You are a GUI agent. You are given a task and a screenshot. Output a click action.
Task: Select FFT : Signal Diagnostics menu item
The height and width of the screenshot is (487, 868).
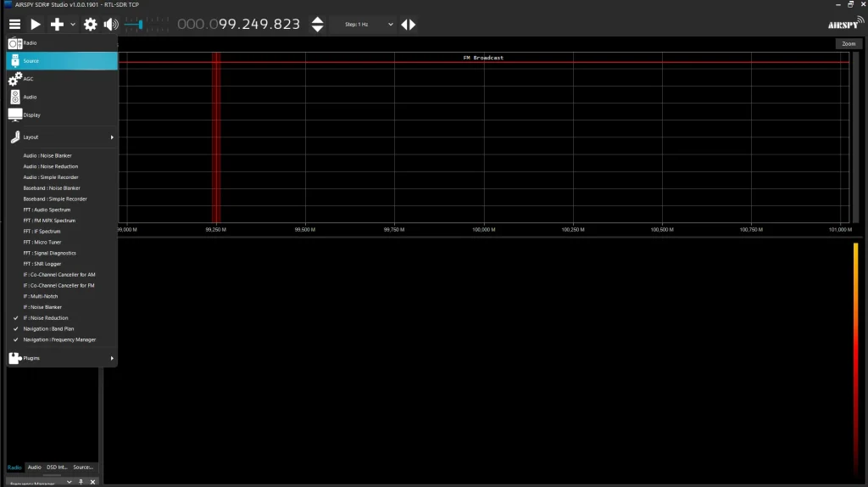(49, 253)
